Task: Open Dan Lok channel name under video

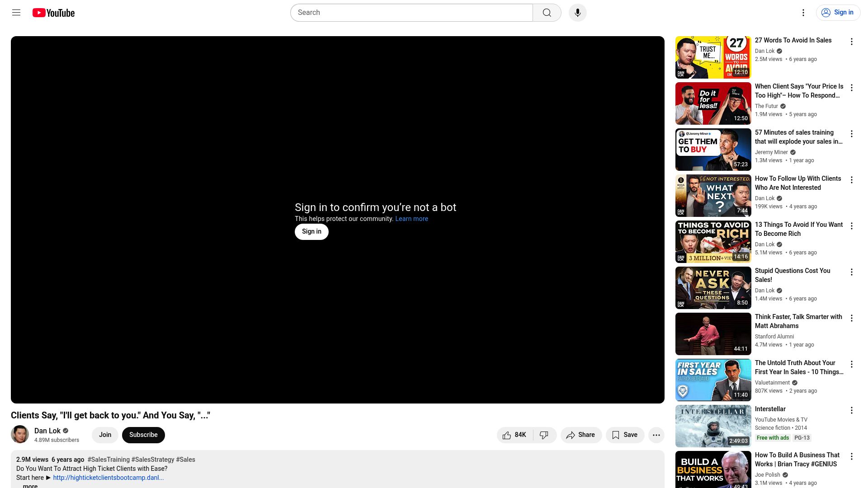Action: (x=47, y=431)
